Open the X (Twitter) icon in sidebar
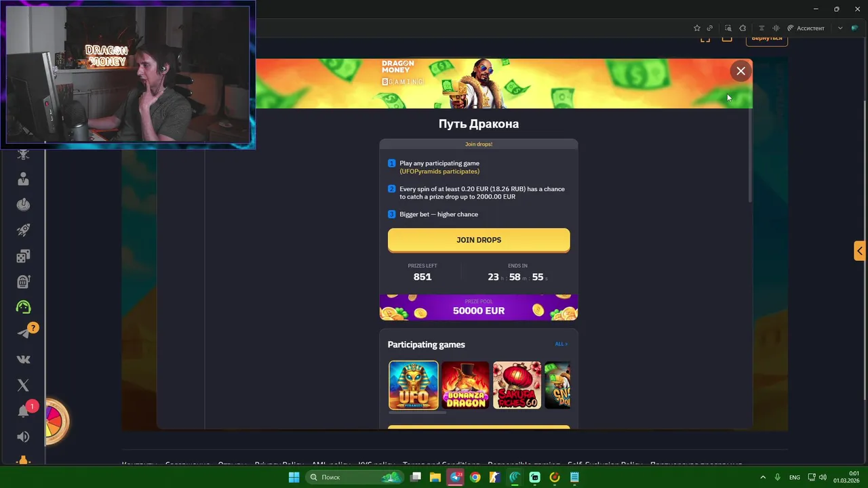This screenshot has width=868, height=488. [23, 385]
